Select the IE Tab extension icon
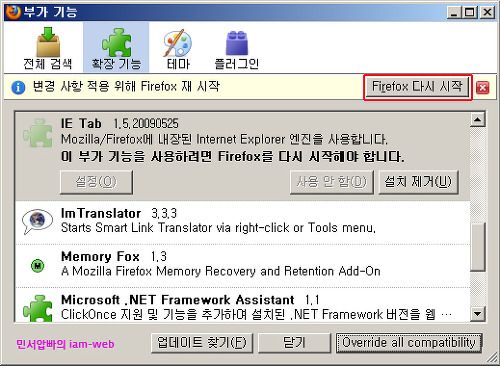 click(38, 133)
